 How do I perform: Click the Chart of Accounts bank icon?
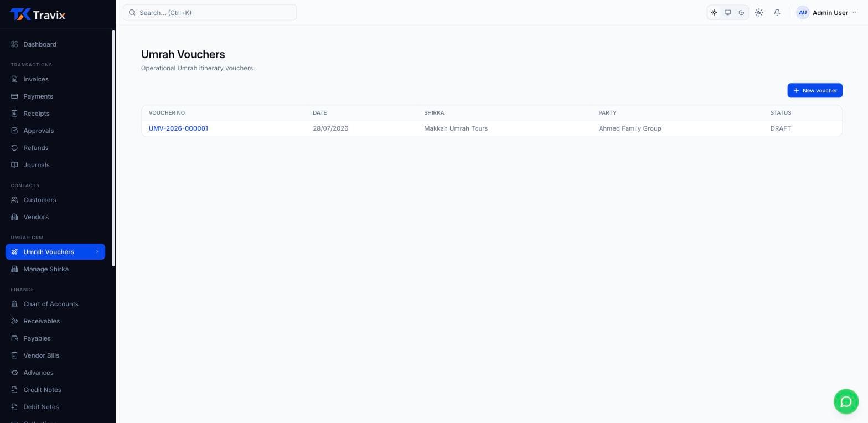pyautogui.click(x=14, y=304)
